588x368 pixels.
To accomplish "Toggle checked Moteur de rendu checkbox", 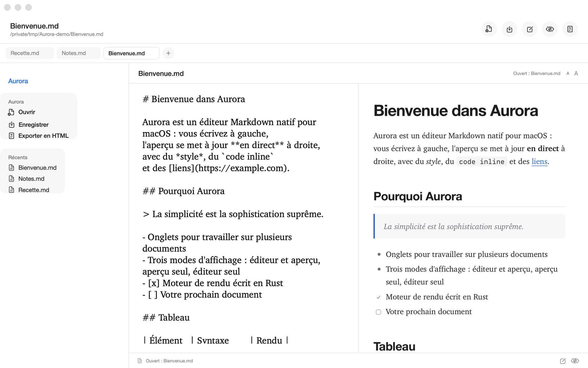I will point(378,297).
